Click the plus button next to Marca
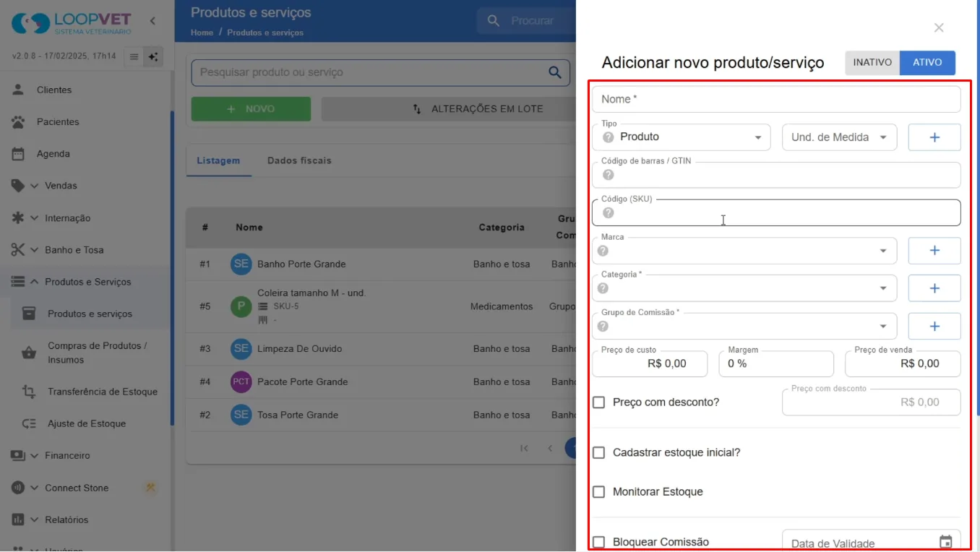The image size is (980, 552). pos(934,251)
